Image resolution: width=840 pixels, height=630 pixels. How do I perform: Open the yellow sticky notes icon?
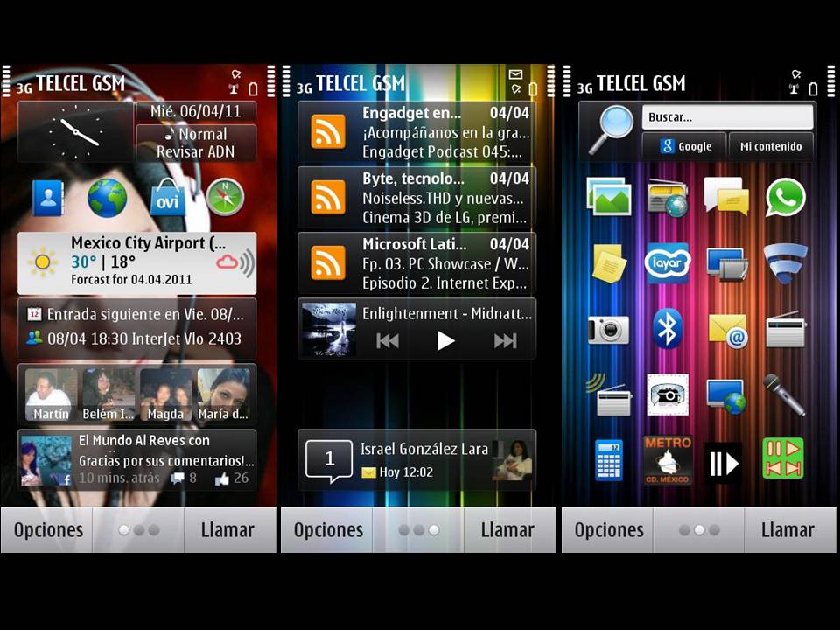(609, 262)
